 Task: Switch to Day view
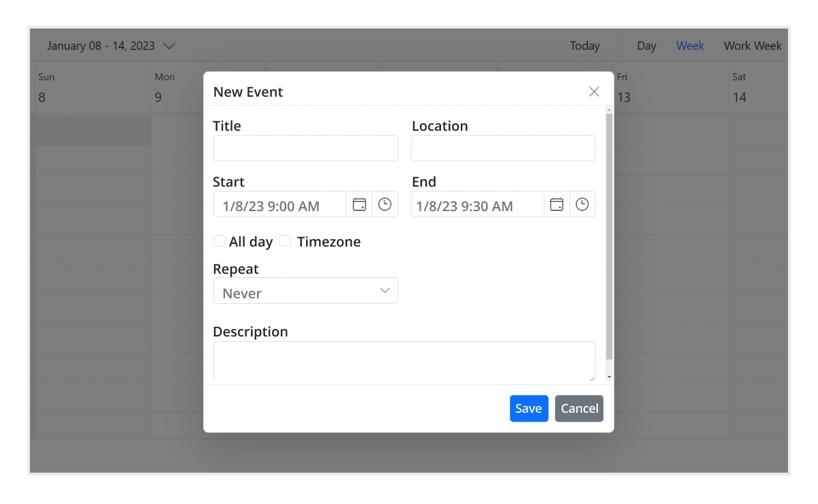(x=646, y=46)
